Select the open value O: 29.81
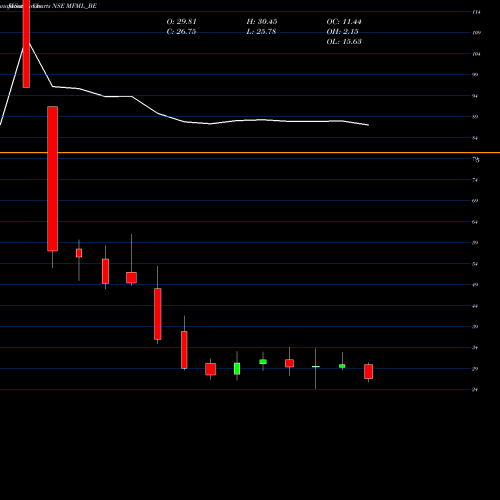 tap(181, 22)
